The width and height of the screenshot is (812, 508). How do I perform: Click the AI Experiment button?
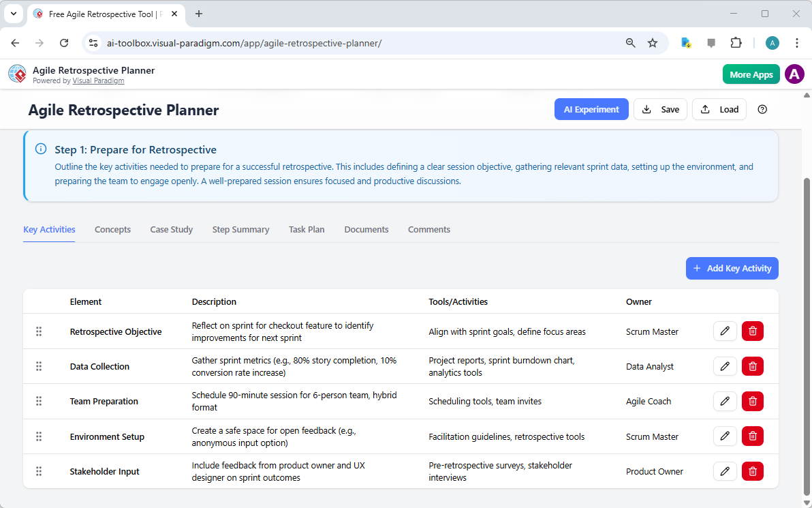[x=591, y=109]
